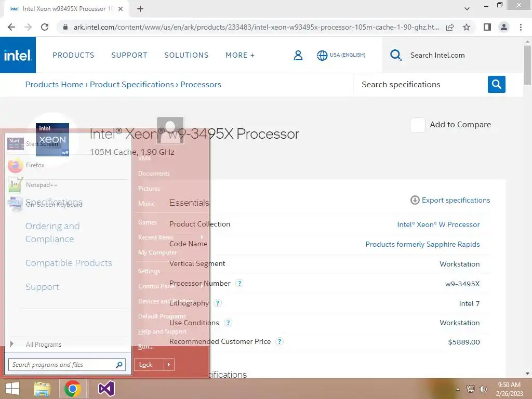
Task: Open the network tray icon
Action: [x=471, y=389]
